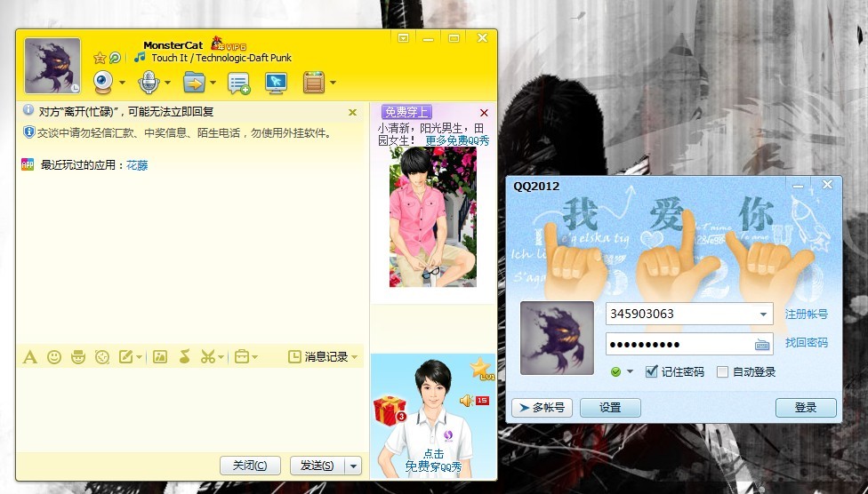Click the screenshot scissors icon
868x494 pixels.
click(207, 357)
